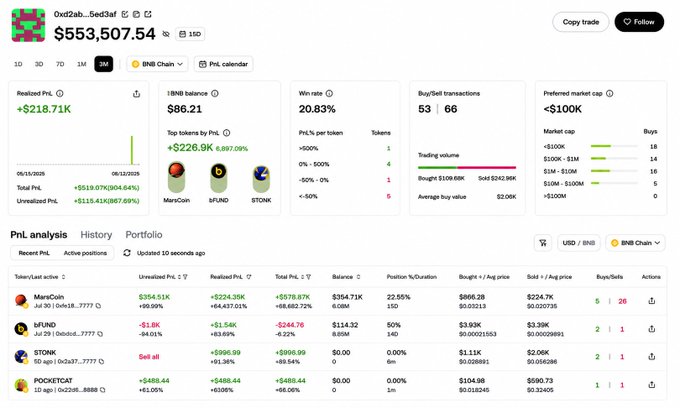Click the Trading volume bought/sold bar
This screenshot has width=680, height=408.
click(467, 167)
